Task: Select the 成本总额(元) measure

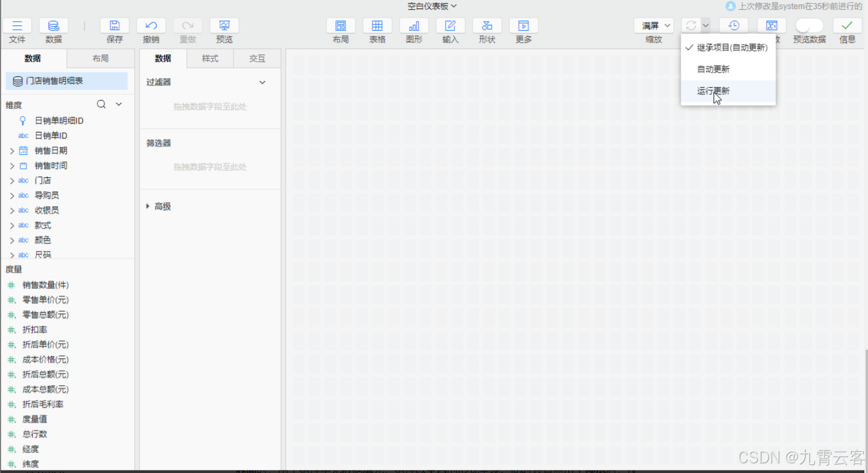Action: 45,390
